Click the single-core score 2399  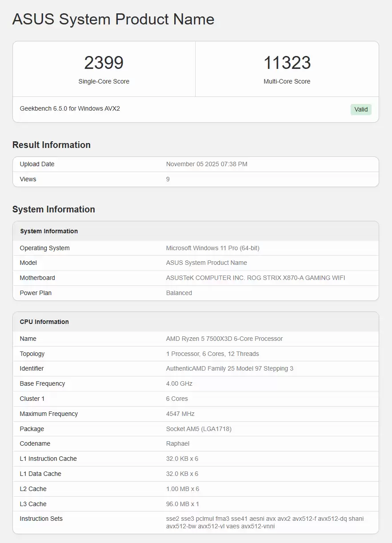point(104,63)
